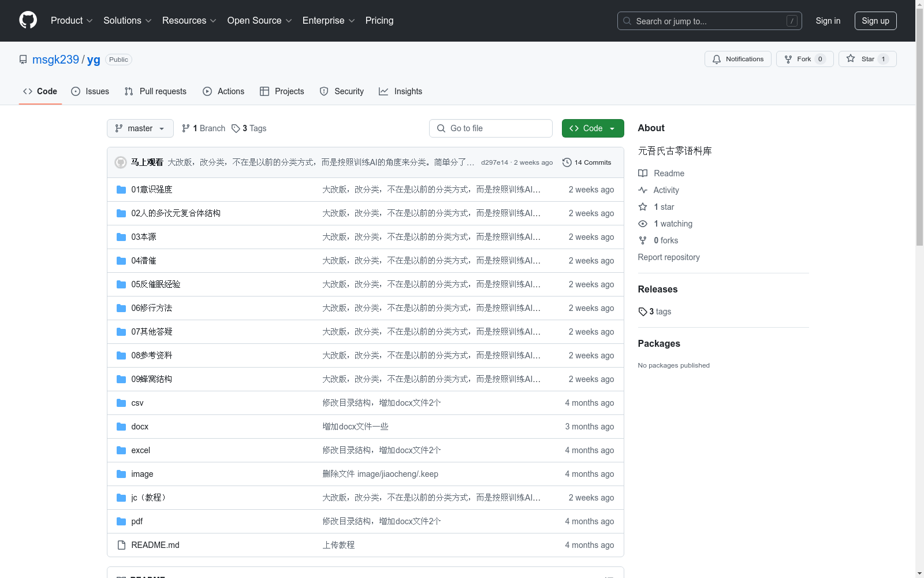Open commit message 增加docx文件一些

click(356, 427)
